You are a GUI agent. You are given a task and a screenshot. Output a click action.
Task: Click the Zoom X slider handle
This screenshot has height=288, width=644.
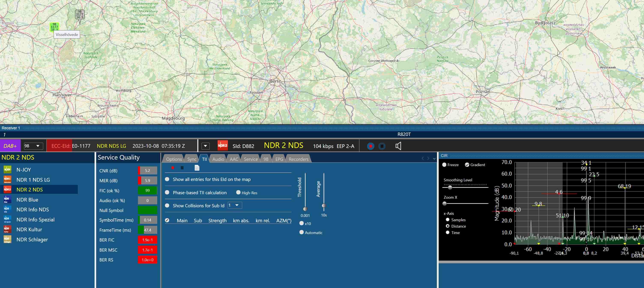[444, 203]
